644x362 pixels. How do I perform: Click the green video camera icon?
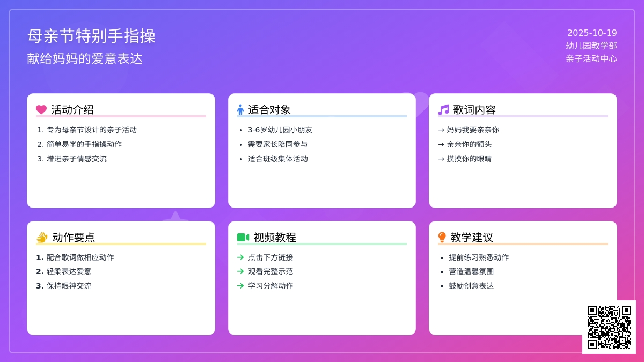coord(243,238)
